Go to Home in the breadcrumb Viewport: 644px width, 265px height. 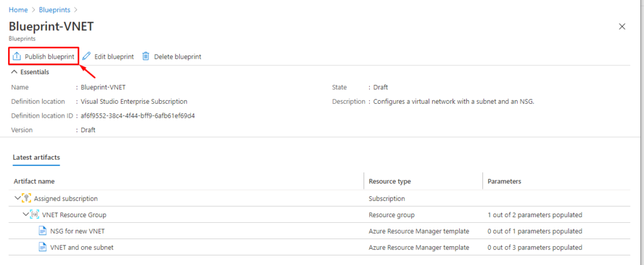18,9
